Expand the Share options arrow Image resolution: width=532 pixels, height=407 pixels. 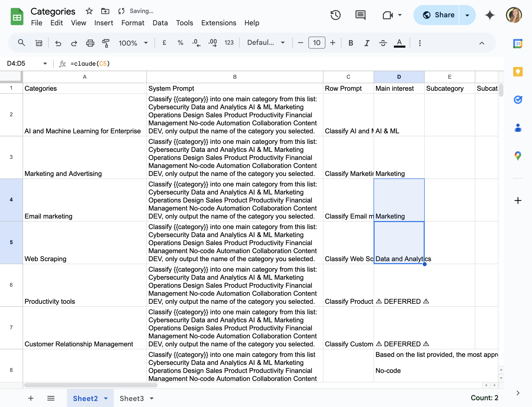(x=467, y=15)
